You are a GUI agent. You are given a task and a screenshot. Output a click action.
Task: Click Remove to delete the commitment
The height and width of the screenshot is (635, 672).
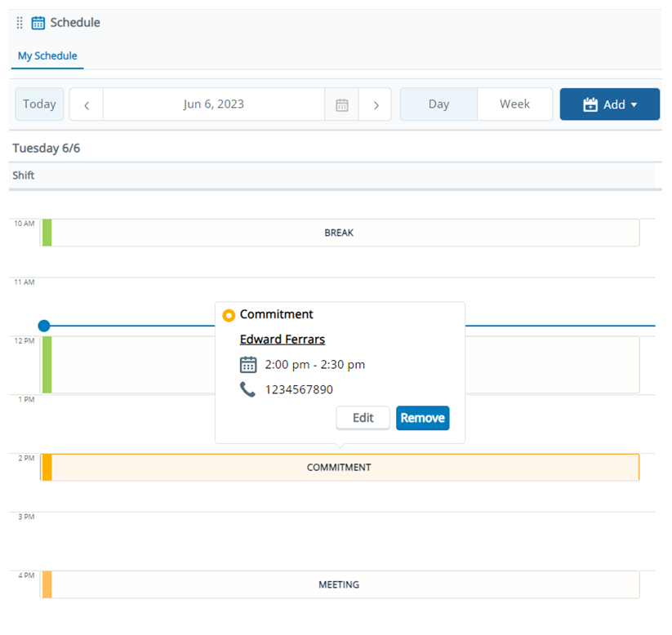(422, 417)
